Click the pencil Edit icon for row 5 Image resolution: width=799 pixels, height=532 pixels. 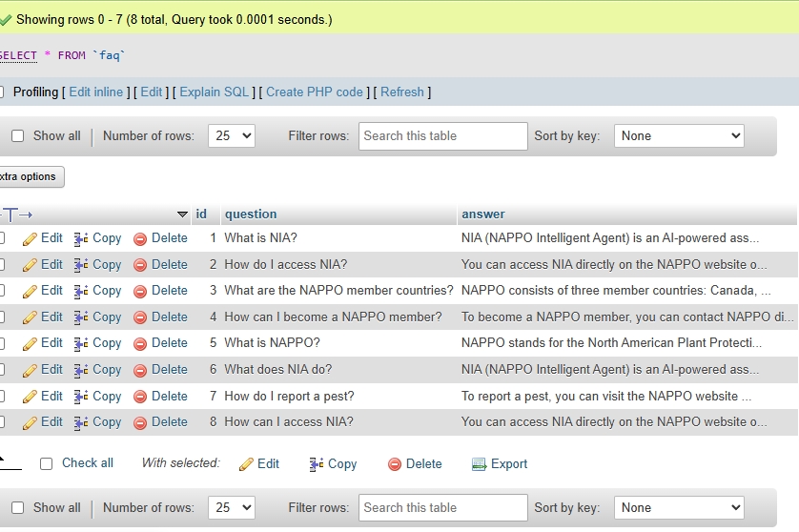click(31, 343)
